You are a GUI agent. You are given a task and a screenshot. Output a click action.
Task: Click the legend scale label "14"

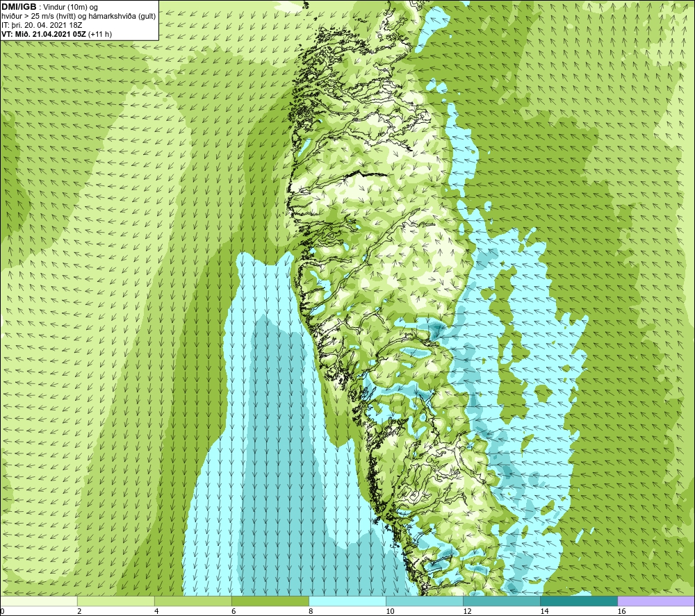pos(544,612)
